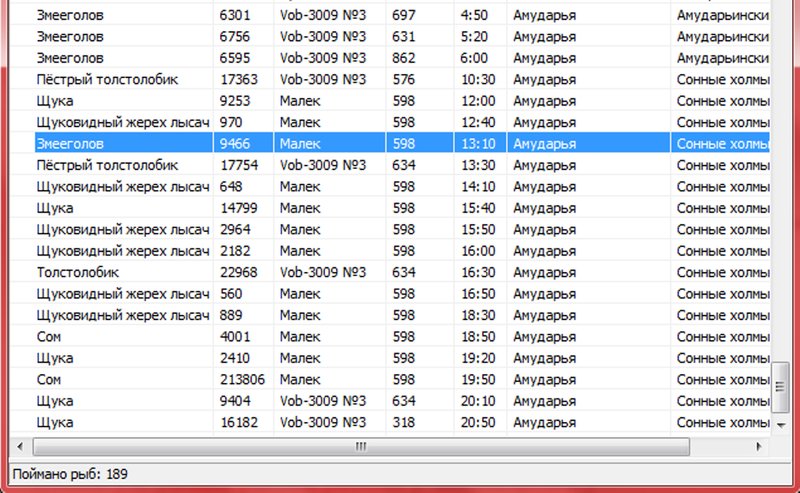Click the time cell 19:50
The width and height of the screenshot is (800, 493).
pyautogui.click(x=478, y=380)
